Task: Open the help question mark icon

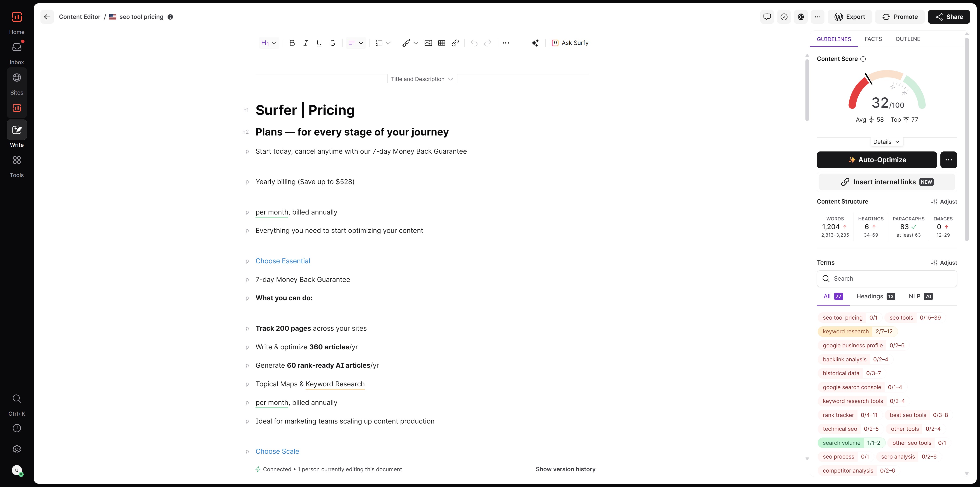Action: (17, 428)
